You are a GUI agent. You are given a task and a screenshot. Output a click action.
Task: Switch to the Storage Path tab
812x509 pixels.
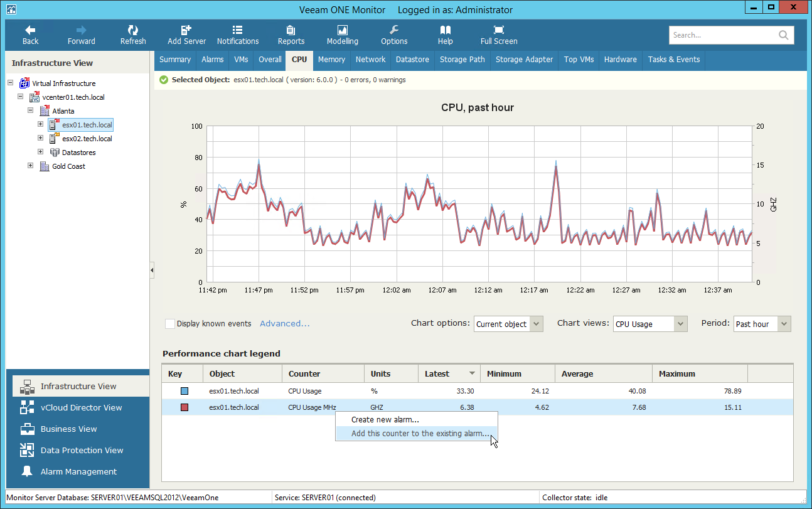(x=462, y=60)
